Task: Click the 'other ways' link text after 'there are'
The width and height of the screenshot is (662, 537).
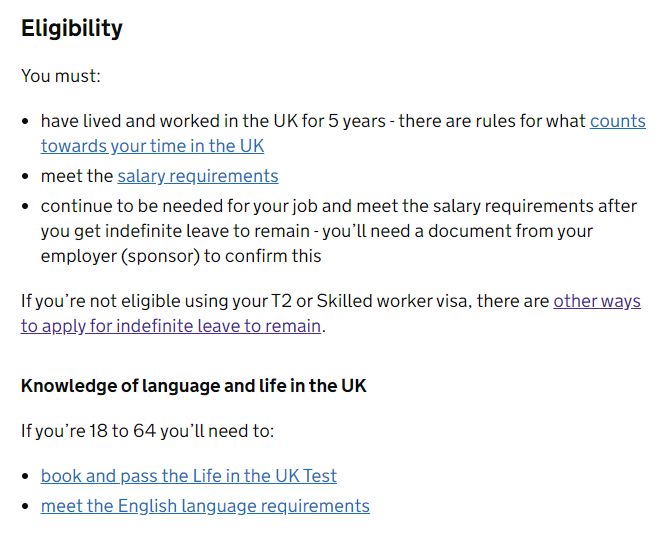Action: (597, 301)
